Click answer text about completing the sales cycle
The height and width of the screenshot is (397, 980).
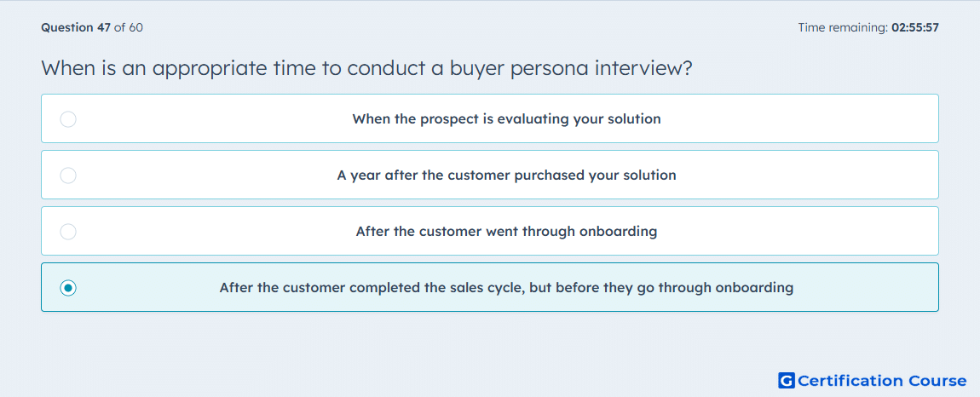506,288
